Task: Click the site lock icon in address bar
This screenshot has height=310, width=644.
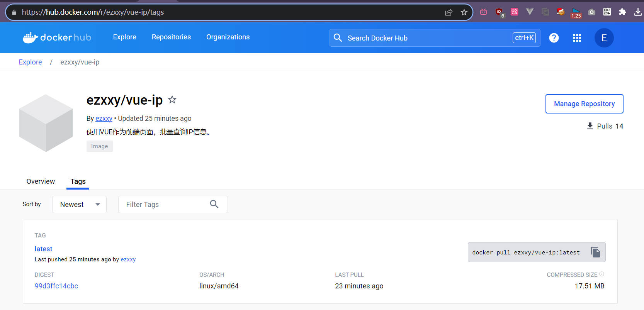Action: 14,12
